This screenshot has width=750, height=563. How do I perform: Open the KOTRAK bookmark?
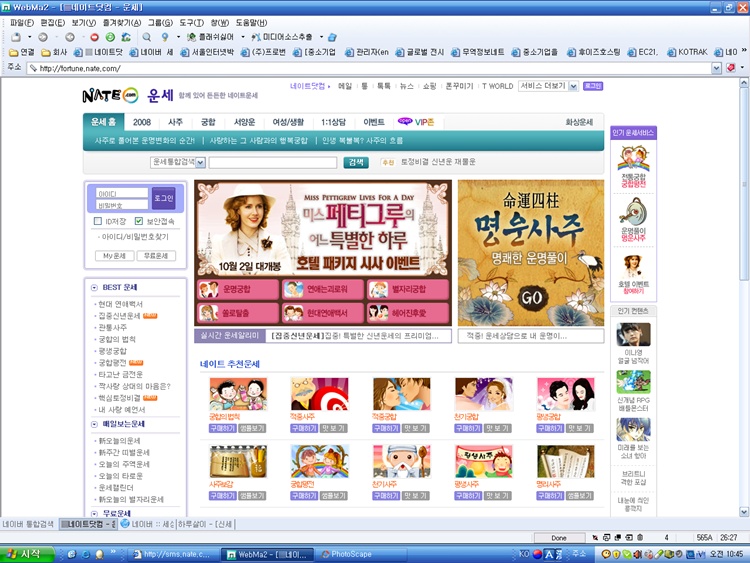[x=687, y=52]
